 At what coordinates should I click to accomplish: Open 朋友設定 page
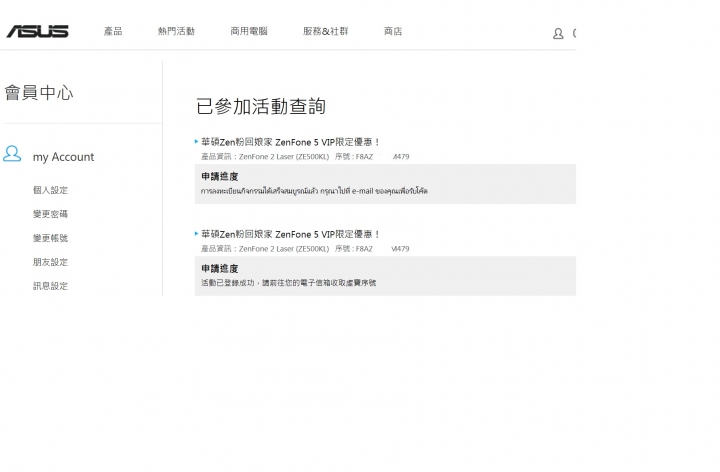tap(51, 262)
